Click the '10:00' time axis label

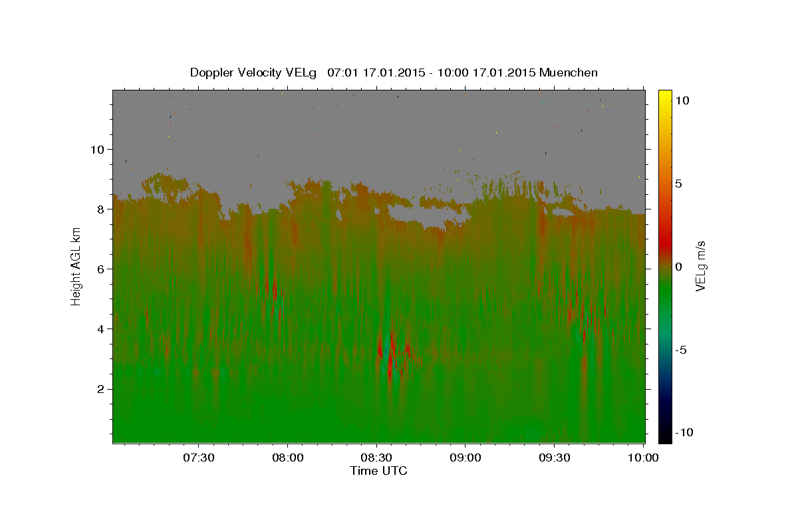pos(643,458)
